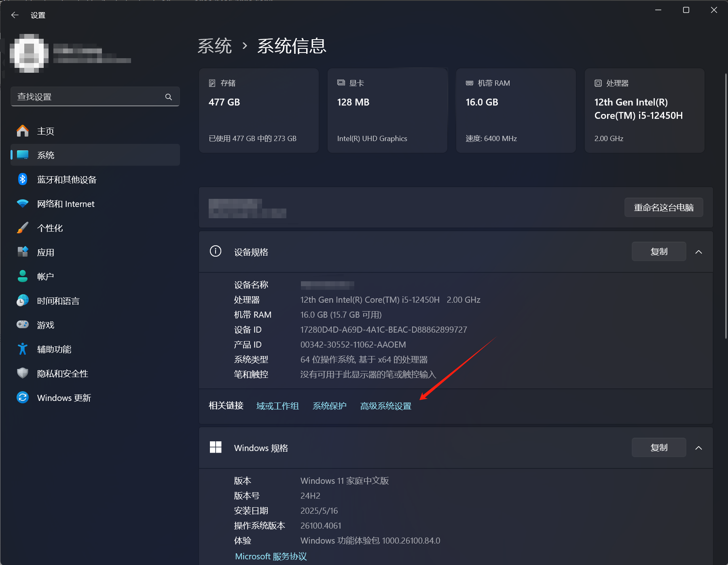Click the Privacy shield icon
This screenshot has width=728, height=565.
click(x=23, y=373)
